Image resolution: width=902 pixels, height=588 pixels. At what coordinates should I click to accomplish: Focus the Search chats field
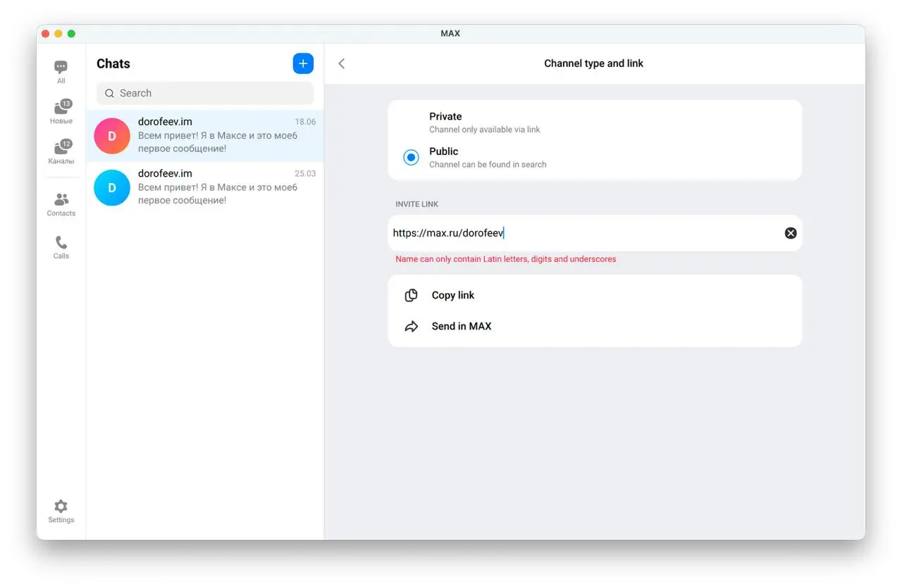pos(205,93)
